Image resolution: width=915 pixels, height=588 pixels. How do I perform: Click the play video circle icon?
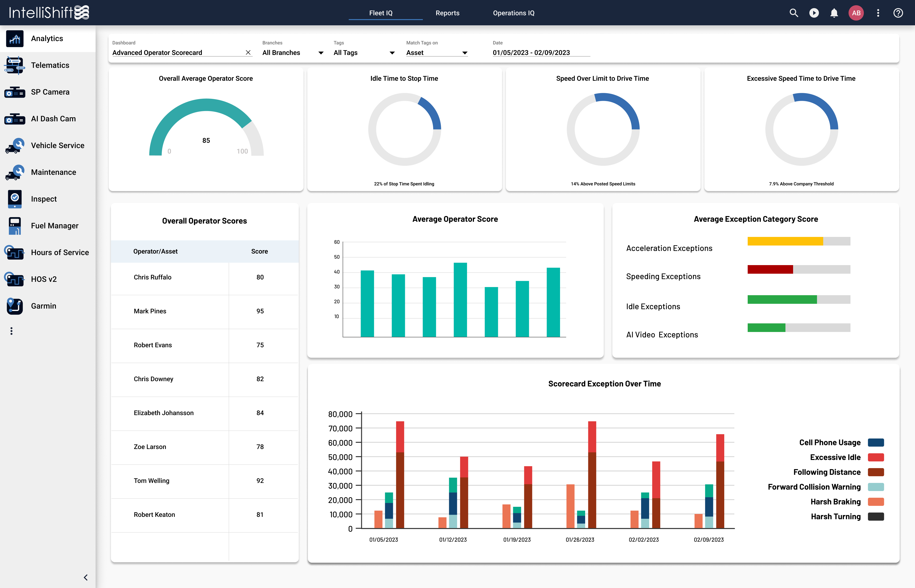[814, 13]
